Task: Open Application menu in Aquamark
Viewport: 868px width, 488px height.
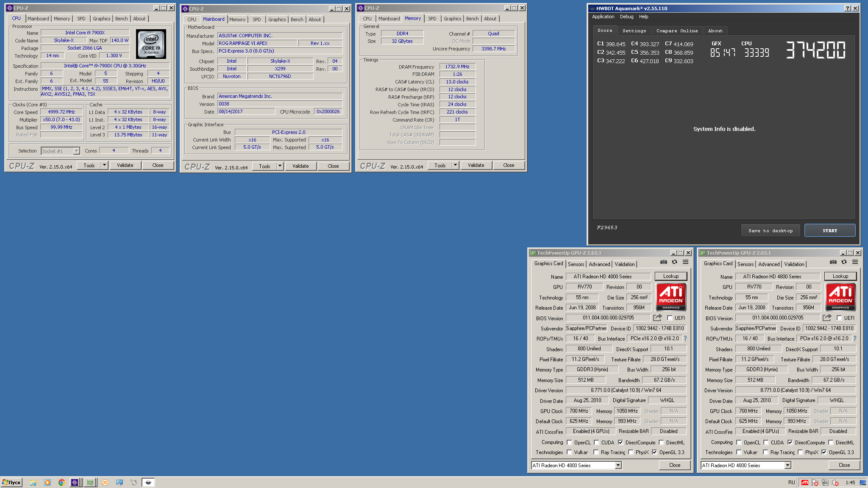Action: pyautogui.click(x=603, y=17)
